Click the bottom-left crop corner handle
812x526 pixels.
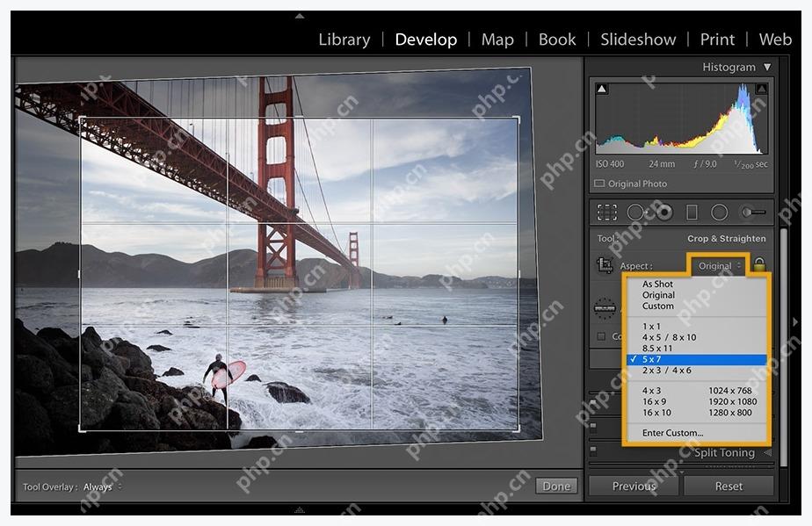tap(80, 429)
